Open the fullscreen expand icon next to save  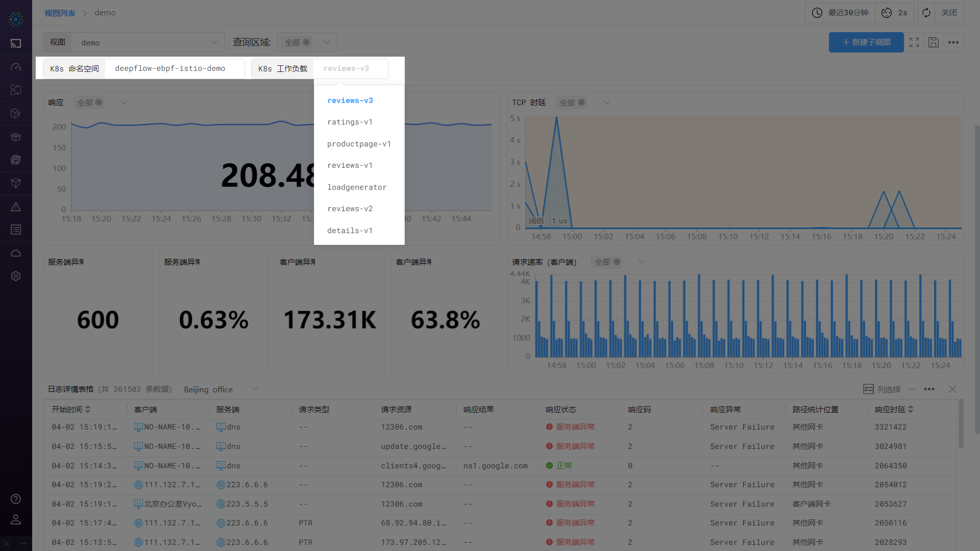(x=914, y=42)
